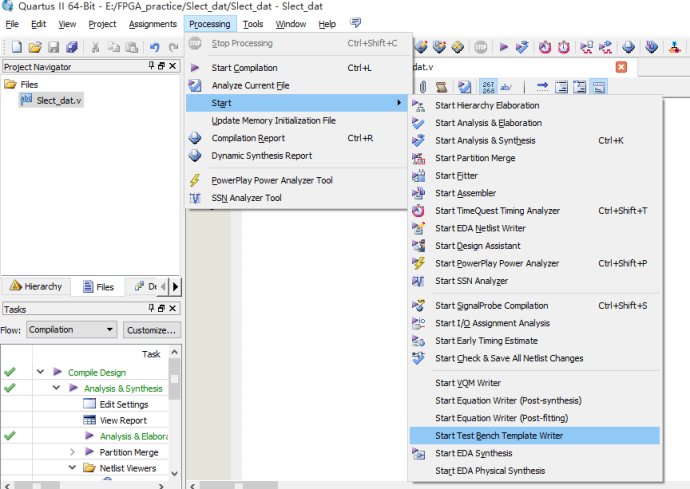Select Start EDA Physical Synthesis
This screenshot has width=690, height=489.
click(x=535, y=471)
